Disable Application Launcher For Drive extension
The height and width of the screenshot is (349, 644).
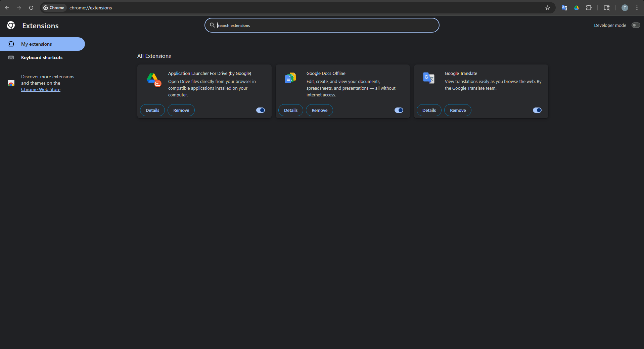(261, 110)
